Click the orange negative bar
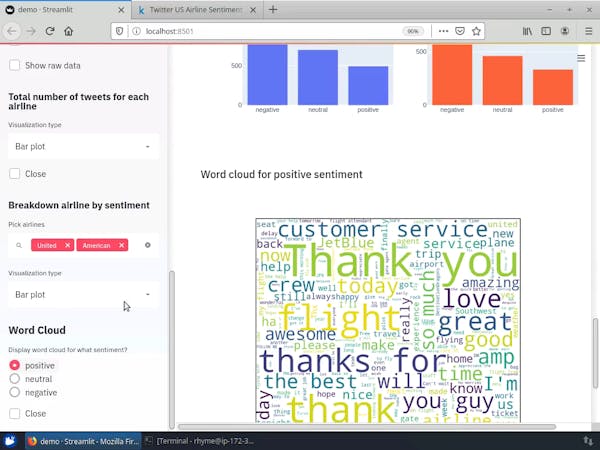The width and height of the screenshot is (600, 450). [452, 74]
